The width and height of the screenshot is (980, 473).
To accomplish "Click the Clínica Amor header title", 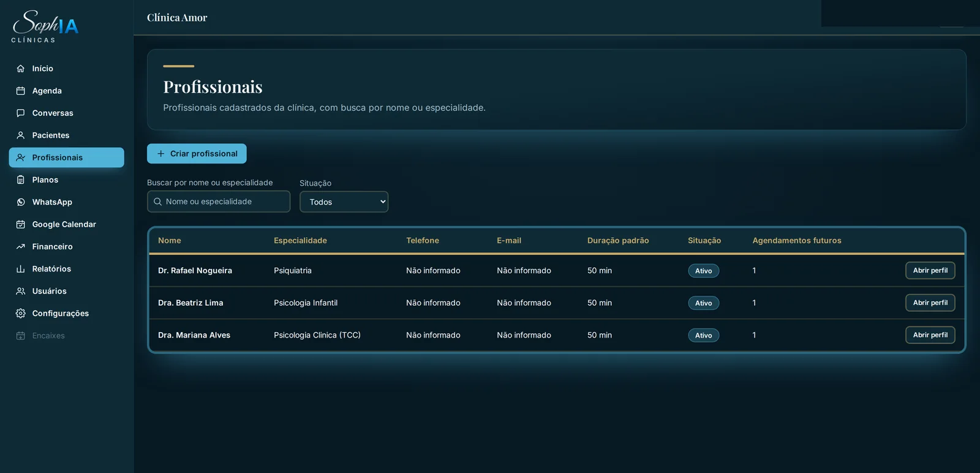I will [177, 18].
